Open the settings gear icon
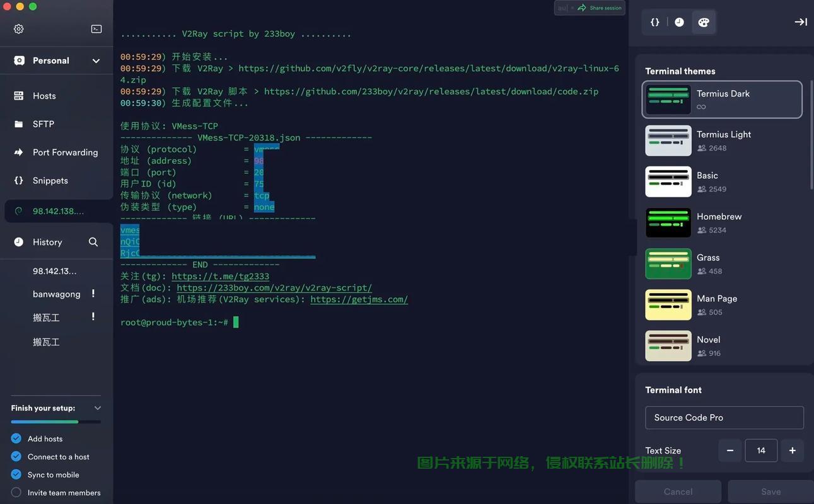814x504 pixels. pos(19,29)
